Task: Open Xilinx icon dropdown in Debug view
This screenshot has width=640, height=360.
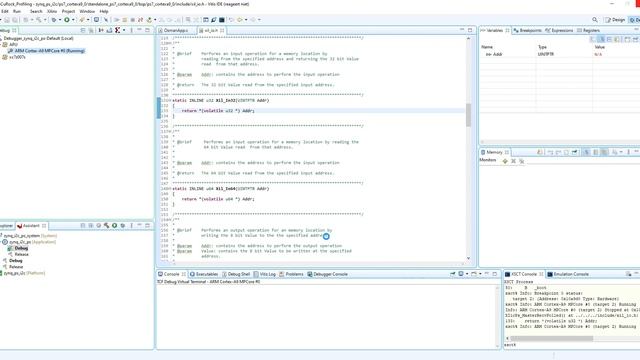Action: coord(124,30)
